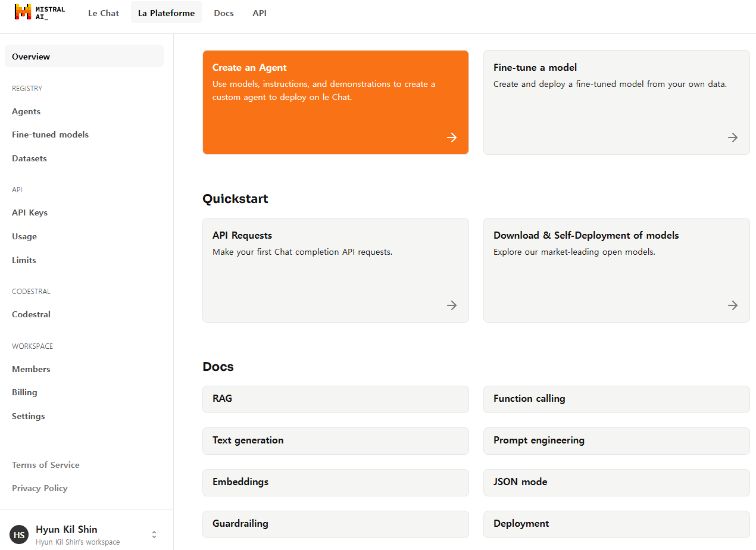This screenshot has height=550, width=756.
Task: Open the JSON mode docs link
Action: (x=617, y=483)
